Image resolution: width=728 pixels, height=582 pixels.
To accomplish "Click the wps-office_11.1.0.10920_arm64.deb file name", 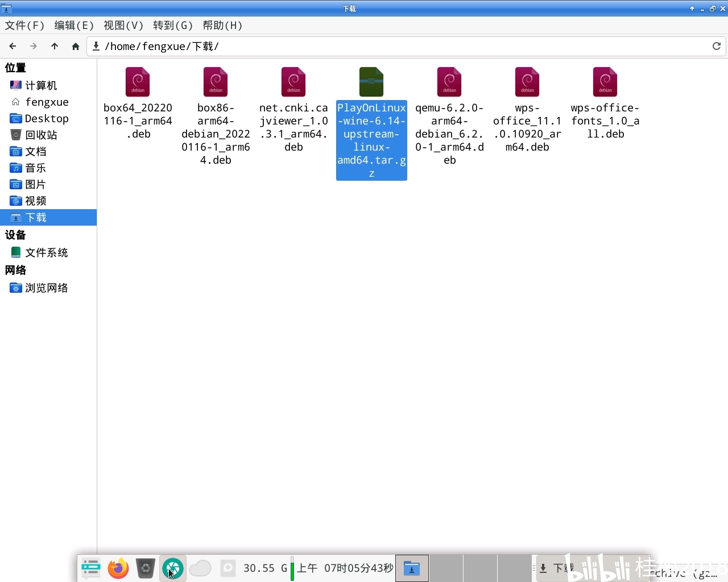I will click(527, 127).
